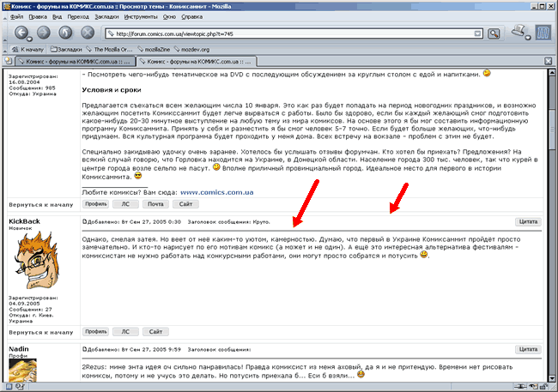
Task: Close the current tab with the X
Action: pyautogui.click(x=549, y=63)
